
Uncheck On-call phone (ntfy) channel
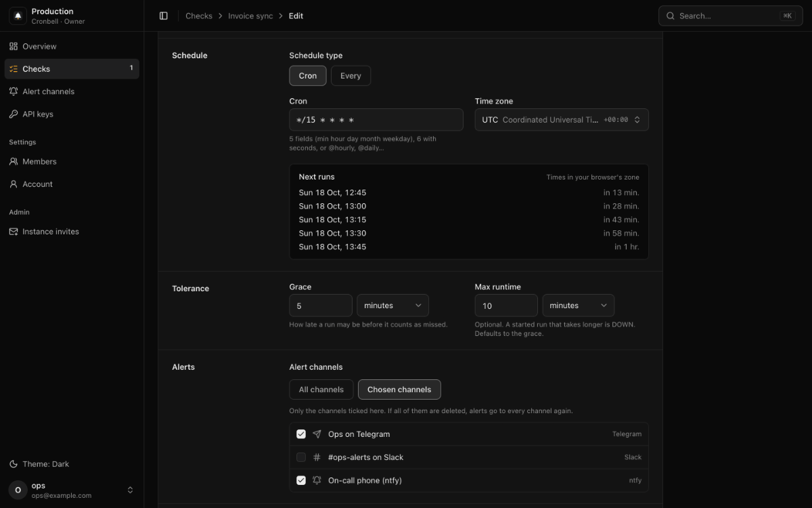301,480
